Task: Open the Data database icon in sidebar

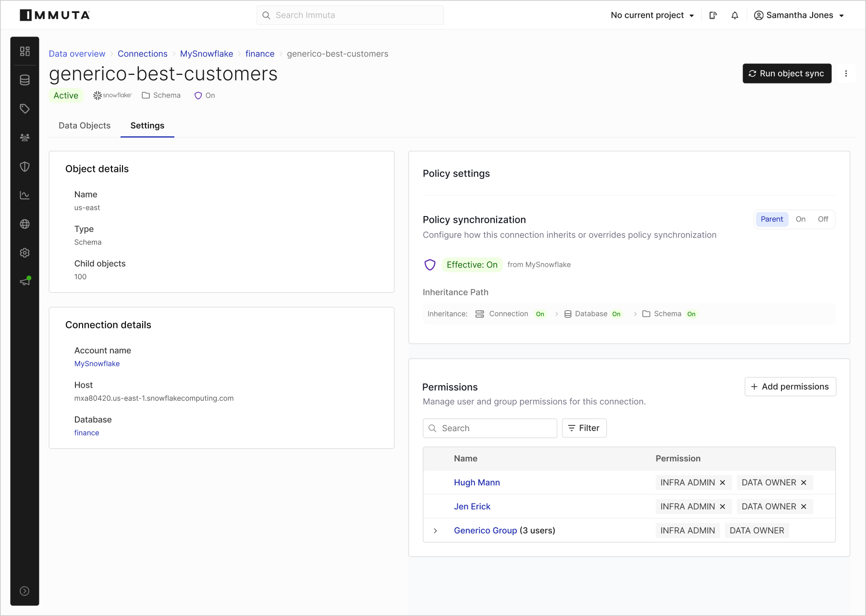Action: point(24,80)
